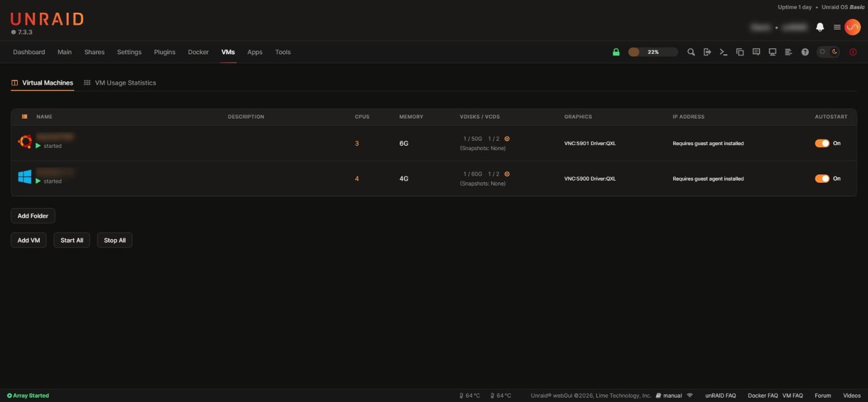Click the 22% usage progress bar

pos(653,52)
